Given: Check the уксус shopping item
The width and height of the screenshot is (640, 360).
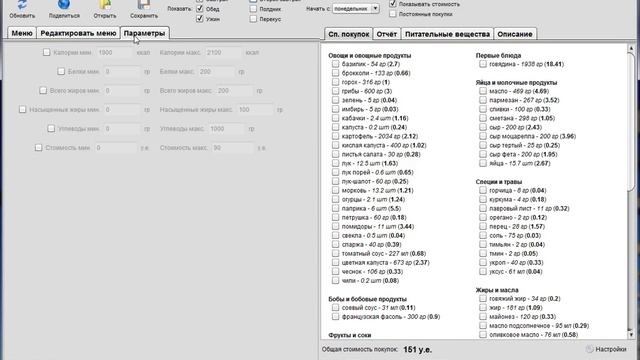Looking at the screenshot, I should 483,271.
